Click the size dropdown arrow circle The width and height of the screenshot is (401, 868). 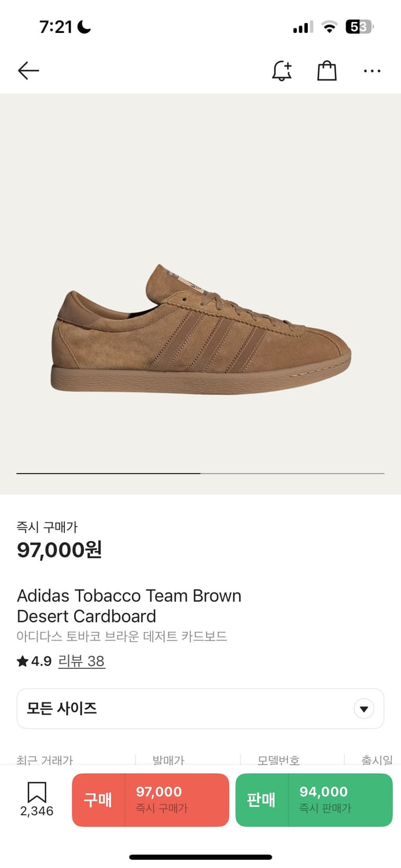364,708
